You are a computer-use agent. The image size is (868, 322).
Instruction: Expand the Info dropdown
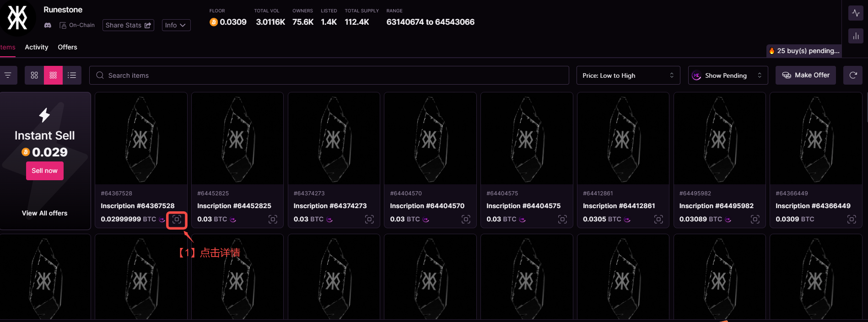pyautogui.click(x=176, y=25)
